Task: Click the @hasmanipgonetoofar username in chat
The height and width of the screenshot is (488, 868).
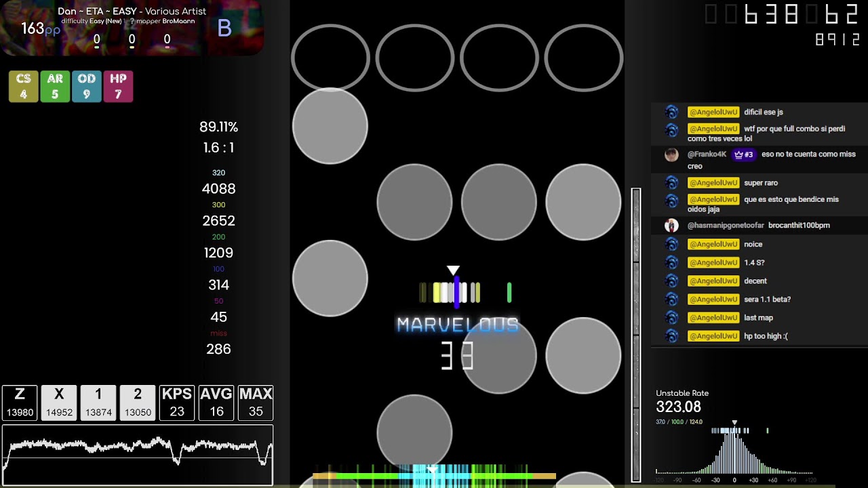Action: pyautogui.click(x=726, y=226)
